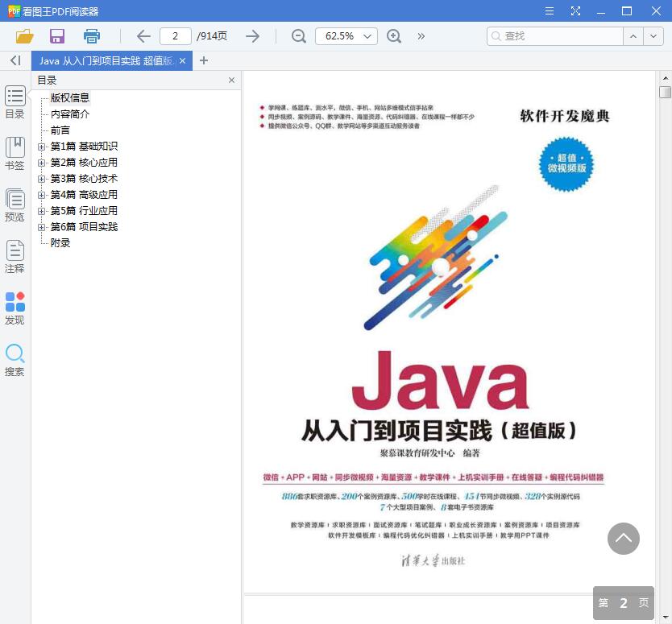Expand 第2篇 核心应用 tree node
The image size is (672, 624).
coord(41,163)
